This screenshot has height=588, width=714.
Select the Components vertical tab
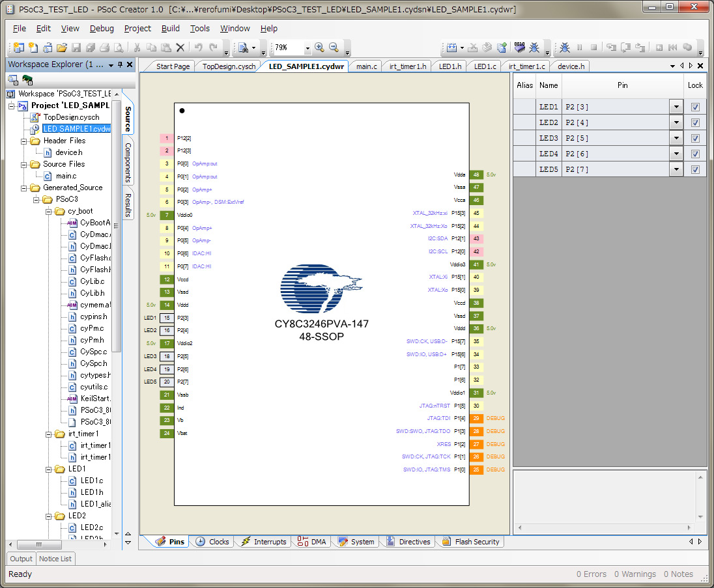[128, 162]
